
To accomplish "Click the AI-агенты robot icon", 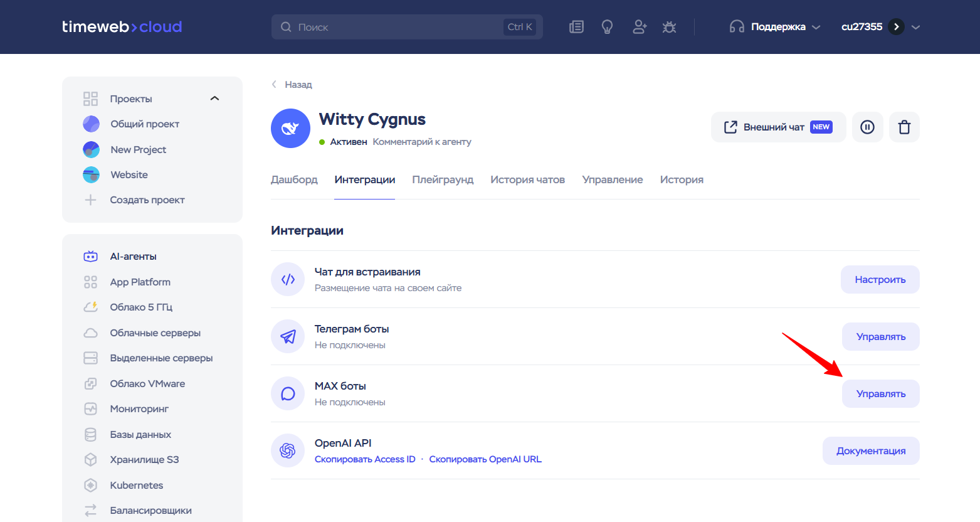I will [x=90, y=257].
